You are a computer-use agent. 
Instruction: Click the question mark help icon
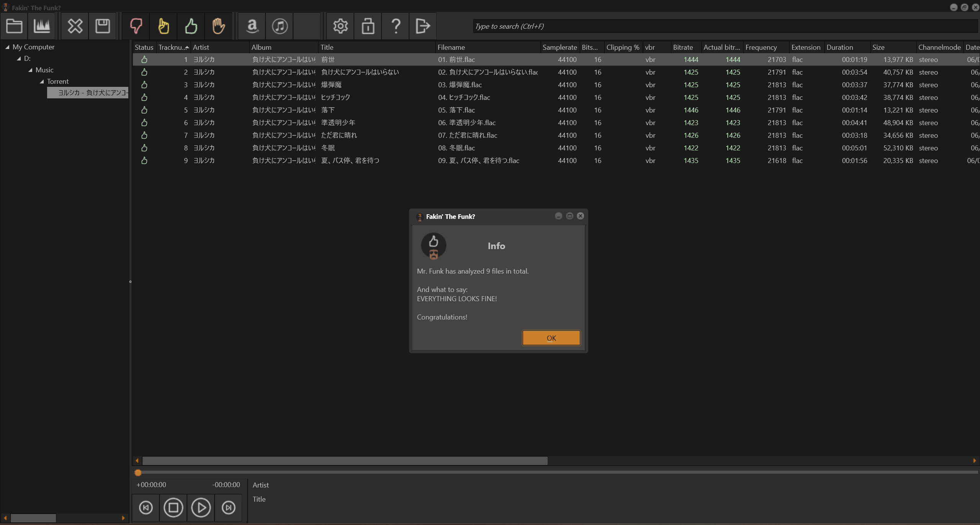coord(396,26)
